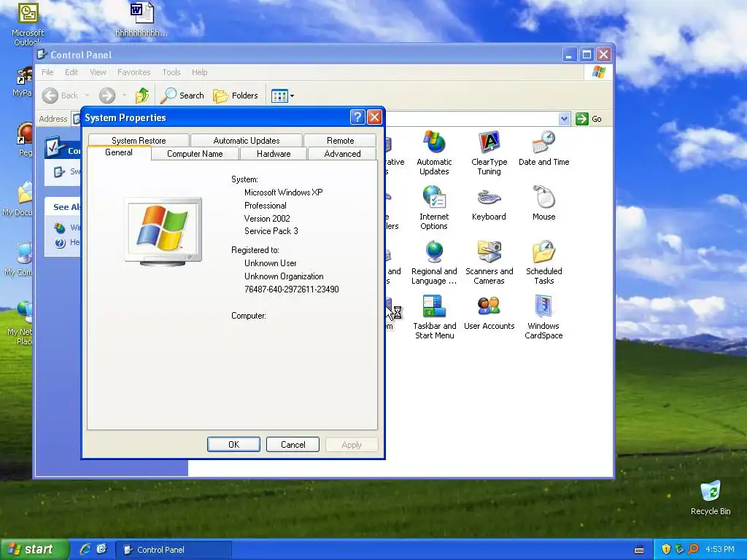Switch to the Computer Name tab
This screenshot has height=560, width=747.
click(x=195, y=154)
